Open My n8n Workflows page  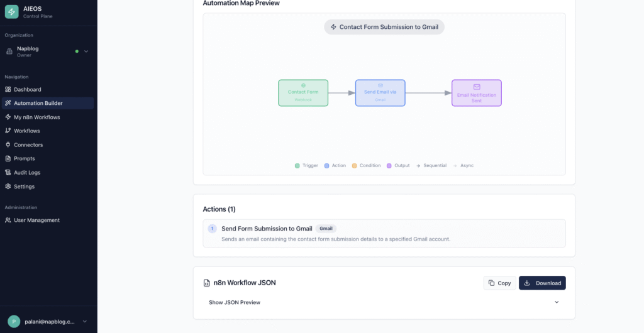click(36, 117)
